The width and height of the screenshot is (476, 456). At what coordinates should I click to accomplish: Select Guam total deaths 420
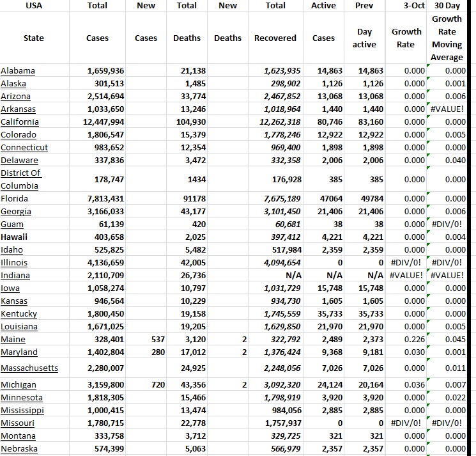187,224
